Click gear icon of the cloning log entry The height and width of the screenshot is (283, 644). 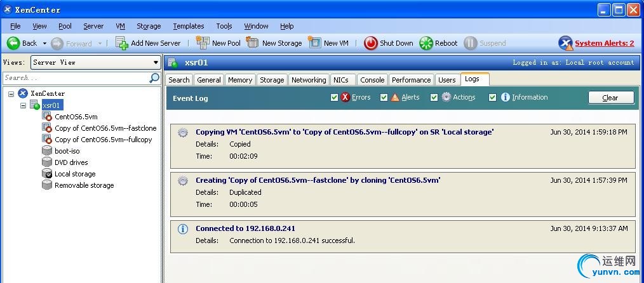(183, 180)
